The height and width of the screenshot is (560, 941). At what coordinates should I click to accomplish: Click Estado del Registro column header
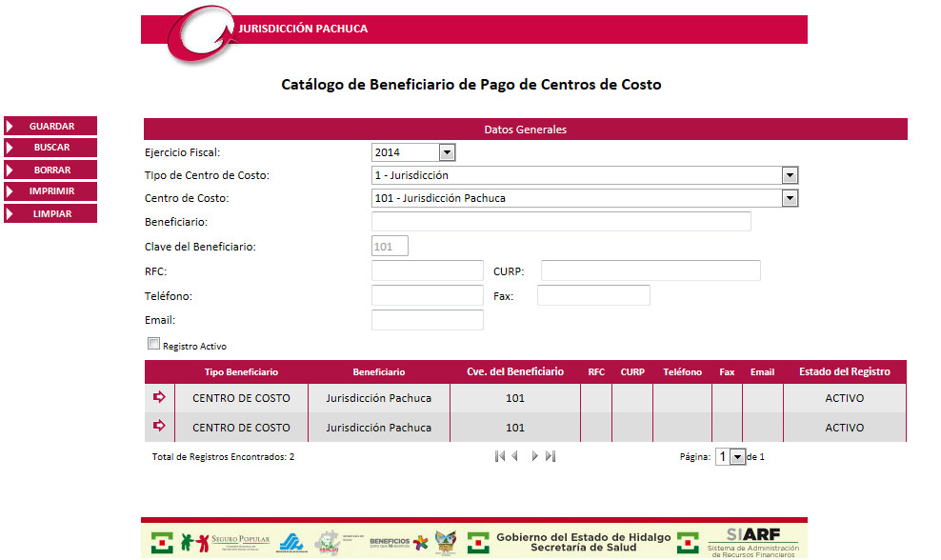845,372
